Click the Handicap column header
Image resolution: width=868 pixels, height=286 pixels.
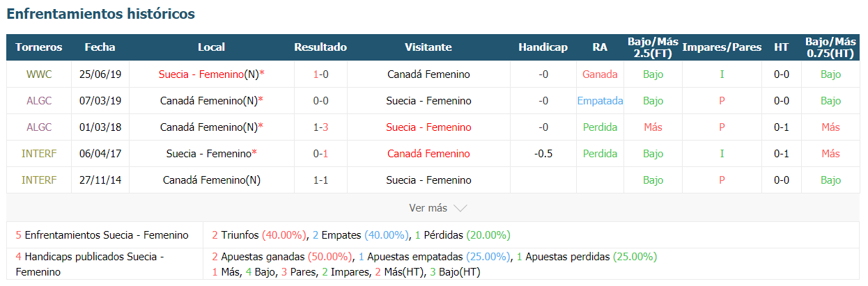coord(543,47)
